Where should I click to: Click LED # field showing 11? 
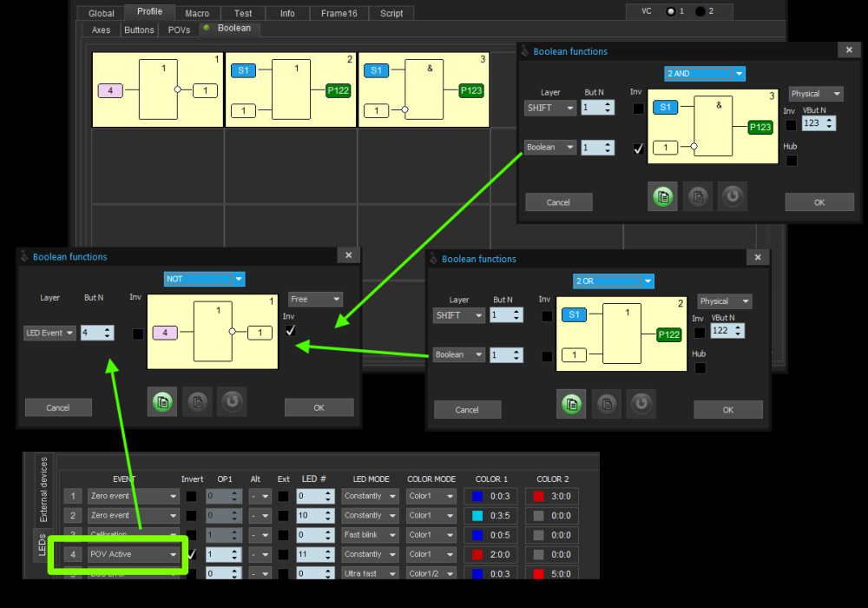[315, 554]
